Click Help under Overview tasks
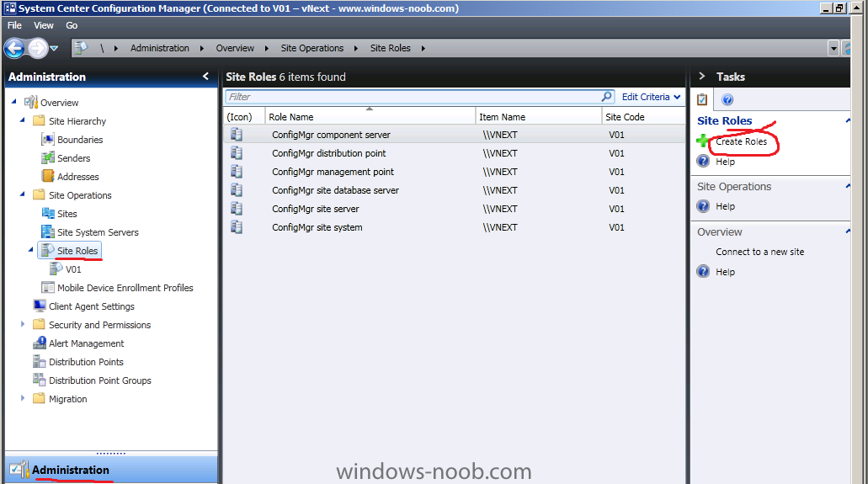 click(x=725, y=272)
